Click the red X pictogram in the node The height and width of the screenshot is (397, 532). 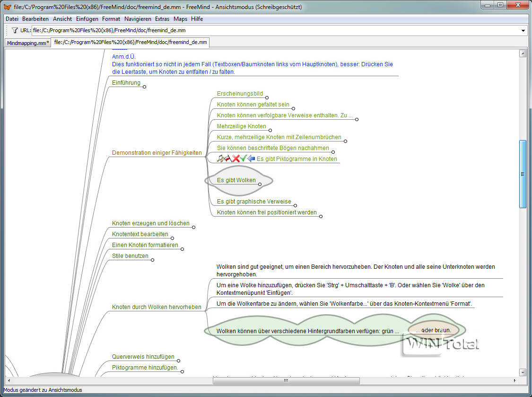coord(236,158)
